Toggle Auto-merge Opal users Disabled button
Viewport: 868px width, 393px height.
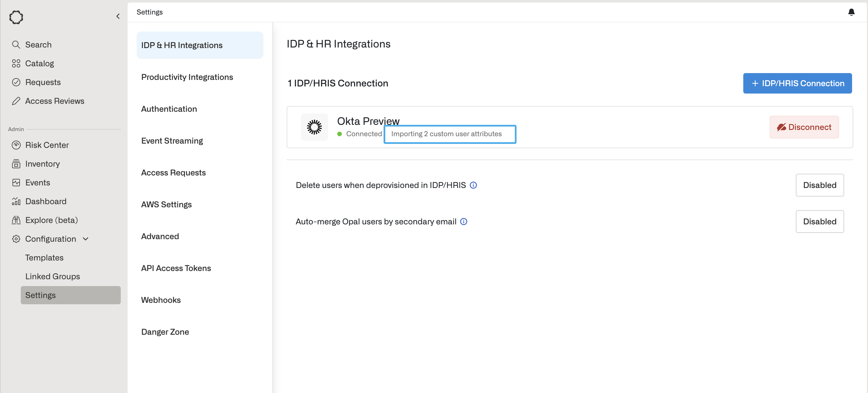(819, 222)
